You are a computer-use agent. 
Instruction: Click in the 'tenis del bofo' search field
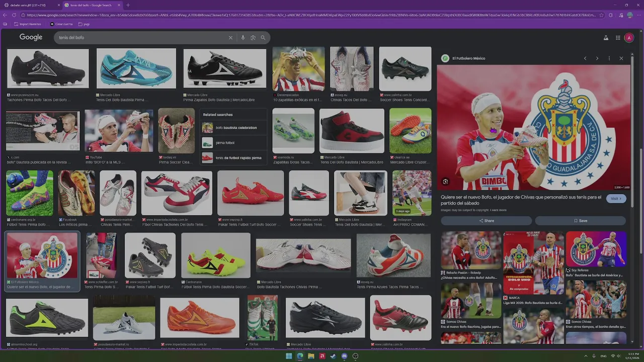coord(141,38)
